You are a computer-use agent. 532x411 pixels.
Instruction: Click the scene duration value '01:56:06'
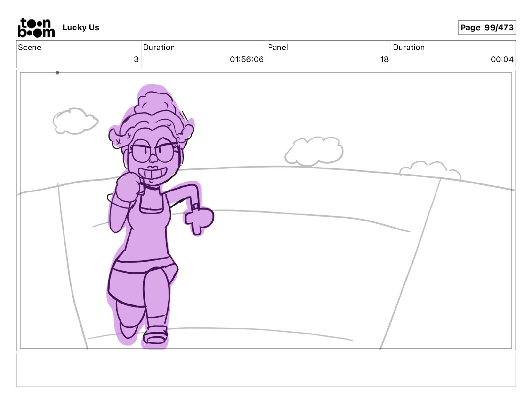tap(247, 59)
